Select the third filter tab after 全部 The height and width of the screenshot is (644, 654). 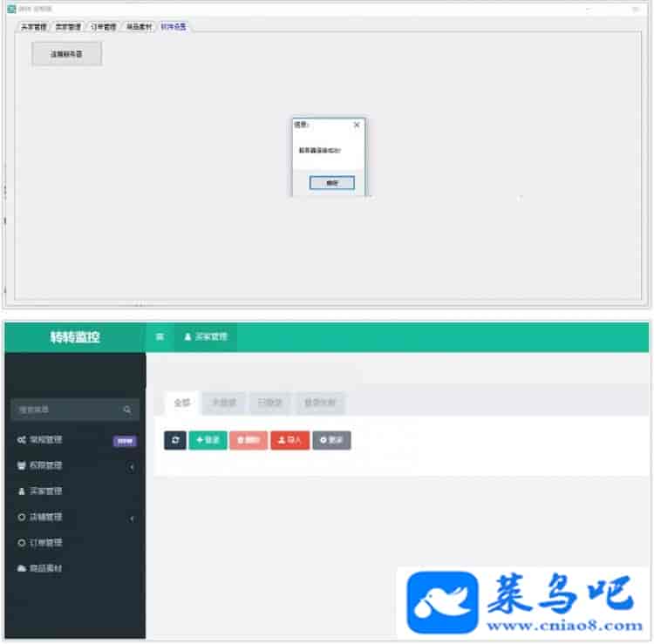(x=269, y=403)
